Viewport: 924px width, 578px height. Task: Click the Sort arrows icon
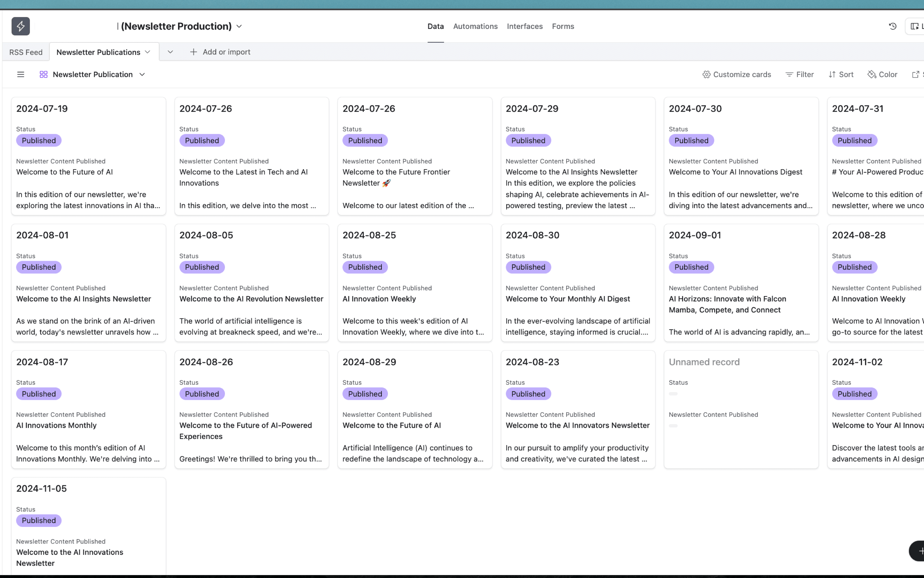point(832,74)
